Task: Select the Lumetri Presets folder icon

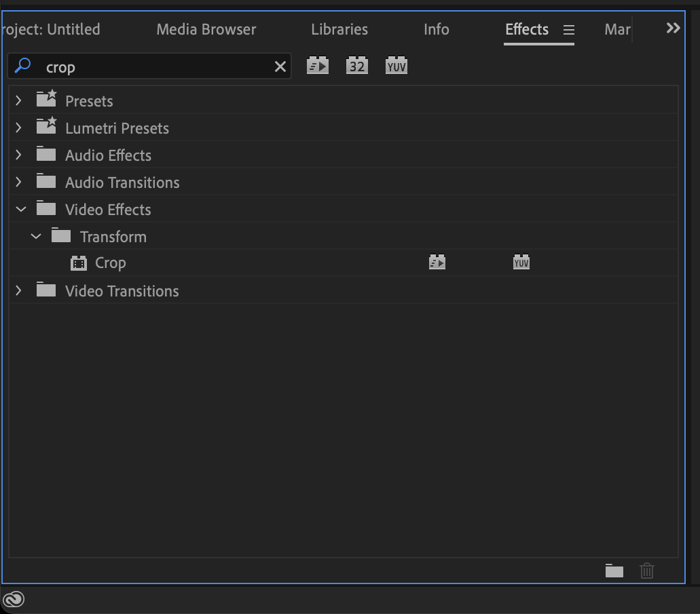Action: pyautogui.click(x=46, y=126)
